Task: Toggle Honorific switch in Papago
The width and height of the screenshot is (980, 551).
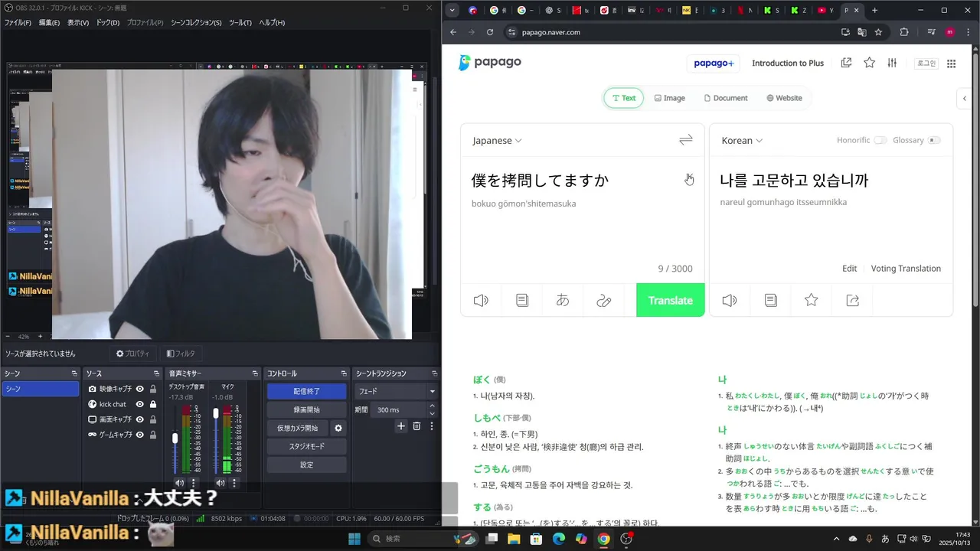Action: click(880, 140)
